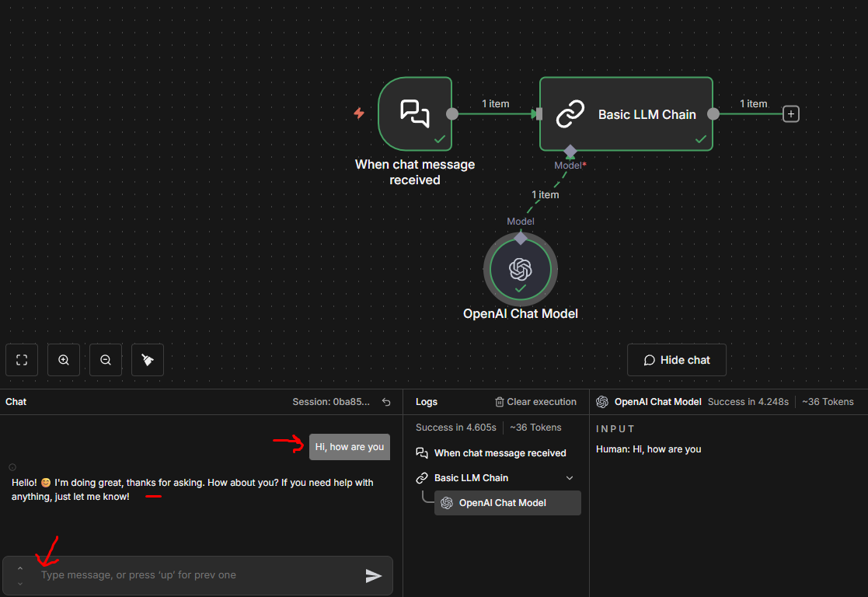The image size is (868, 597).
Task: Reset the chat session with the undo arrow
Action: (386, 402)
